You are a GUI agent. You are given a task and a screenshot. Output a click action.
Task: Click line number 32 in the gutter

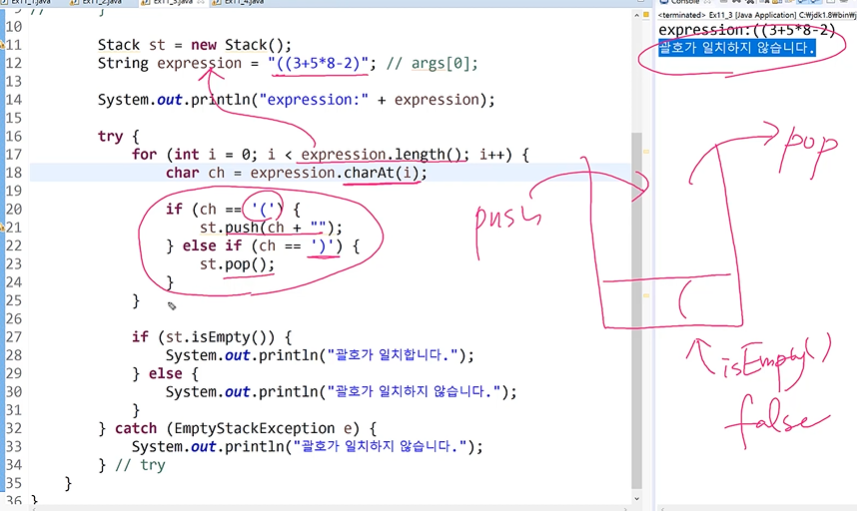pyautogui.click(x=14, y=428)
